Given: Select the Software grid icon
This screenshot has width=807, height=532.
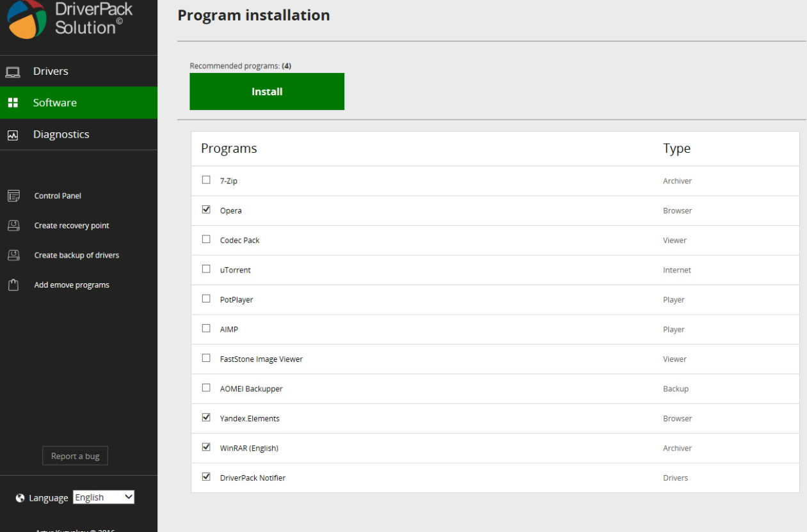Looking at the screenshot, I should click(x=14, y=102).
